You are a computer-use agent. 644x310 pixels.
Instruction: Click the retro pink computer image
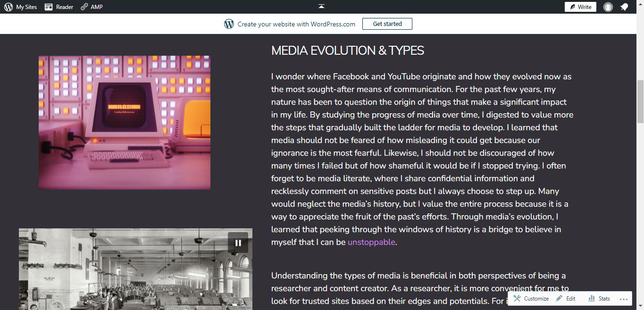point(125,123)
